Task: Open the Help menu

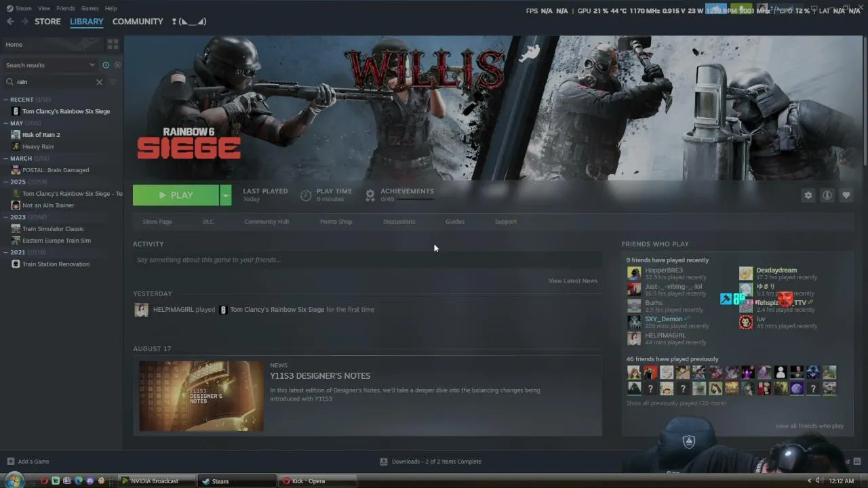Action: pyautogui.click(x=111, y=8)
